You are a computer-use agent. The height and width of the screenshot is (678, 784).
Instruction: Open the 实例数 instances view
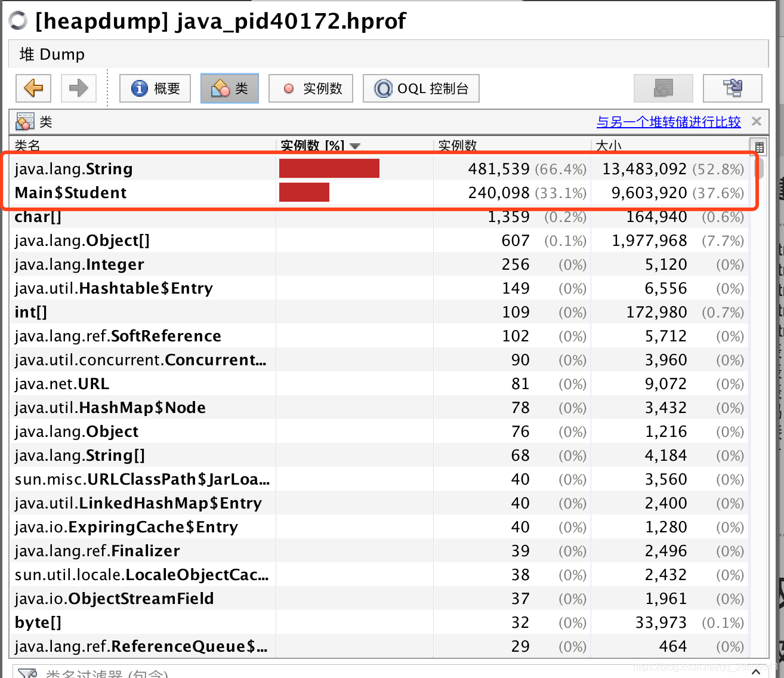[x=311, y=88]
